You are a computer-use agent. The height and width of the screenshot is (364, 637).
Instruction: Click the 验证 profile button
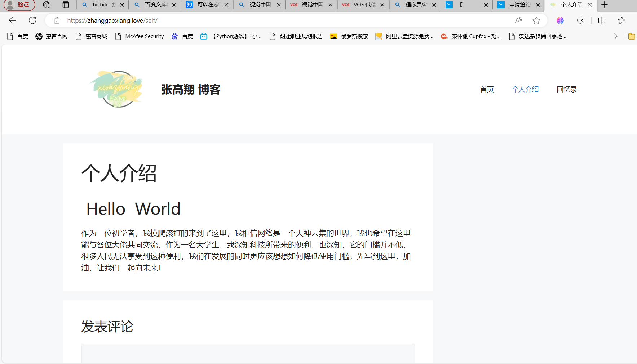(19, 5)
